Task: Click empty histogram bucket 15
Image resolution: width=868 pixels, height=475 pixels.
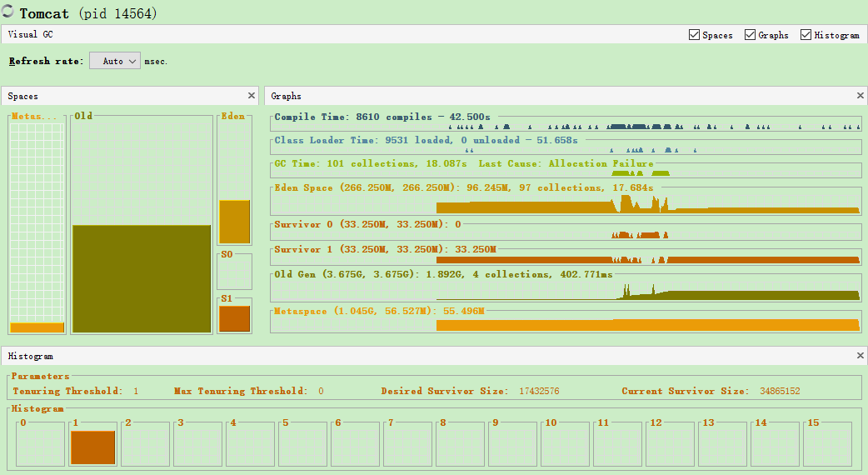Action: [827, 446]
